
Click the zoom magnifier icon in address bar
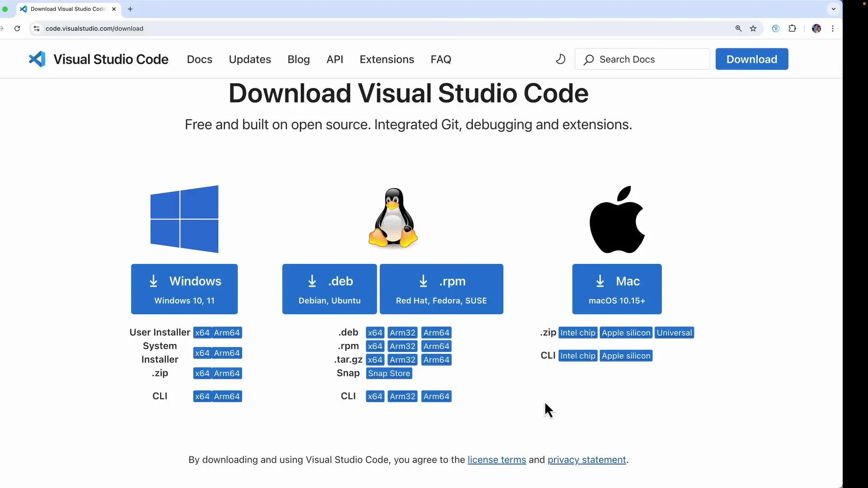[x=738, y=28]
